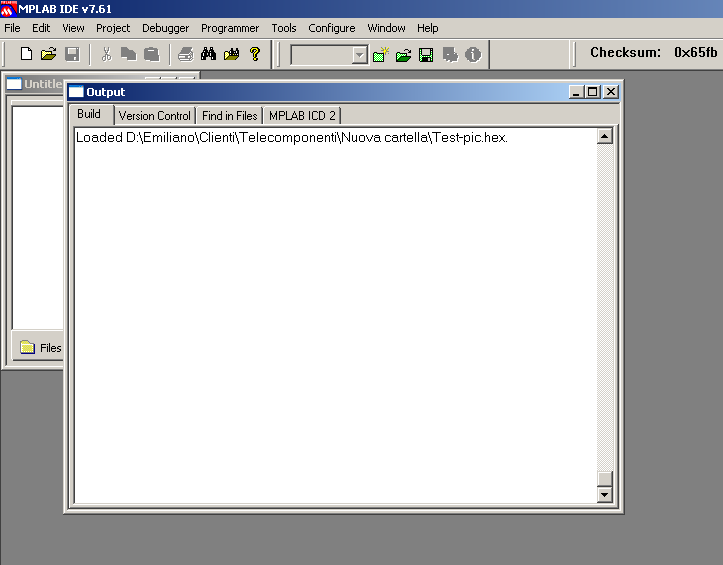Screen dimensions: 723x565
Task: Click the New File toolbar icon
Action: point(27,54)
